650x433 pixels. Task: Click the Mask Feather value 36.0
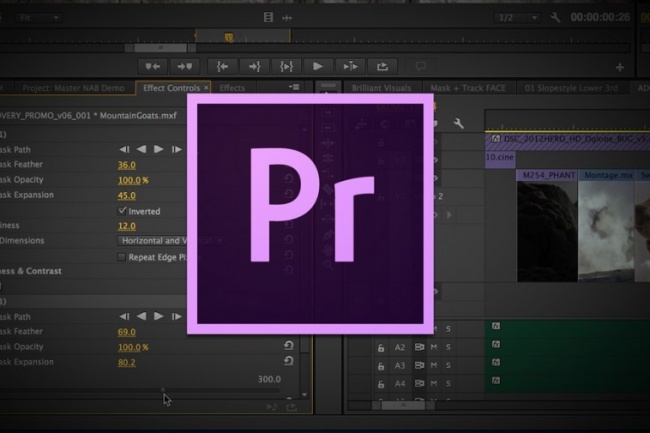(x=126, y=165)
